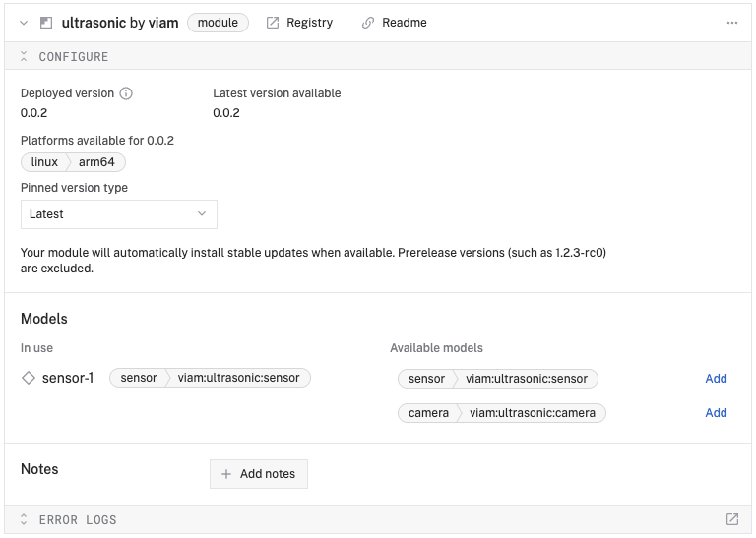Add the viam:ultrasonic:sensor model
The width and height of the screenshot is (756, 538).
pyautogui.click(x=716, y=379)
